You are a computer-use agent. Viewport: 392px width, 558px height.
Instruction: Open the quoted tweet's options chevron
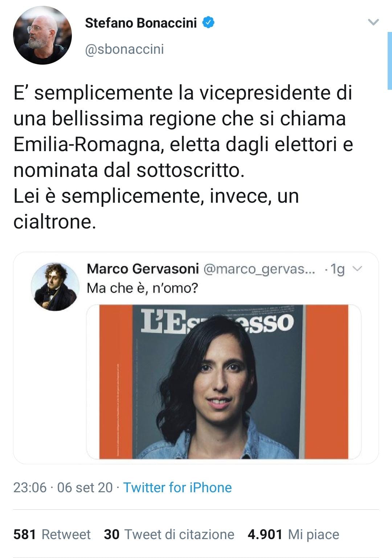(x=358, y=269)
